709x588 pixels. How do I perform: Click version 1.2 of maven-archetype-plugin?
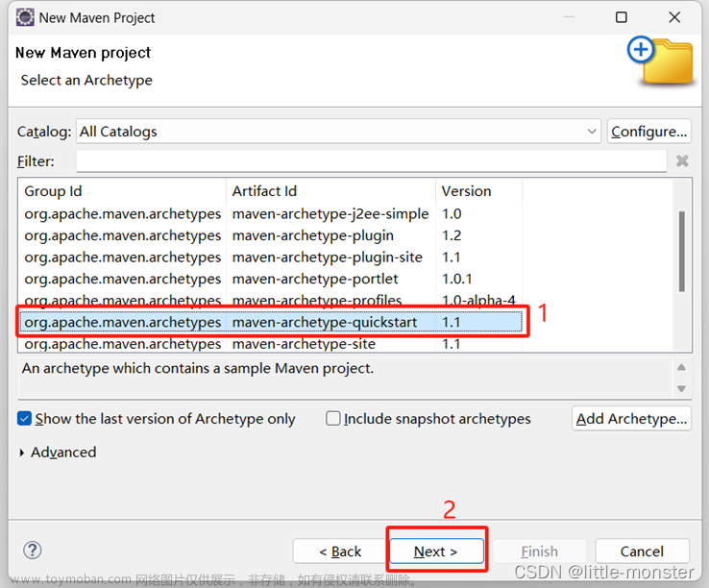pyautogui.click(x=452, y=235)
